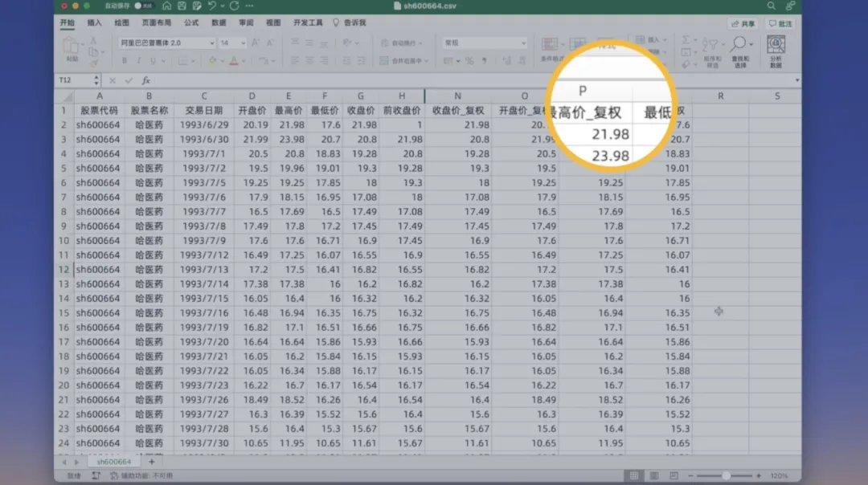The image size is (868, 485).
Task: Click the Save icon in title bar
Action: click(x=182, y=6)
